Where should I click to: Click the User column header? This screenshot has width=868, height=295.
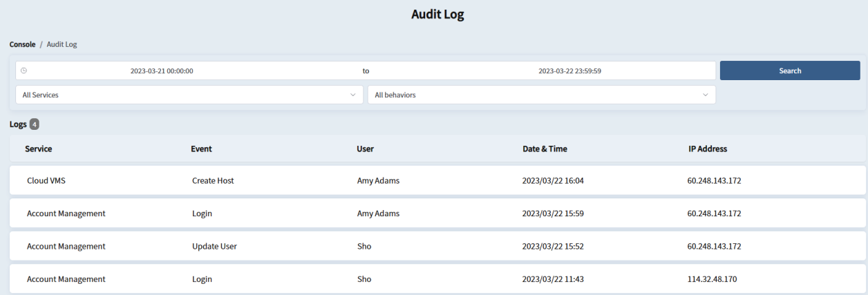point(365,149)
